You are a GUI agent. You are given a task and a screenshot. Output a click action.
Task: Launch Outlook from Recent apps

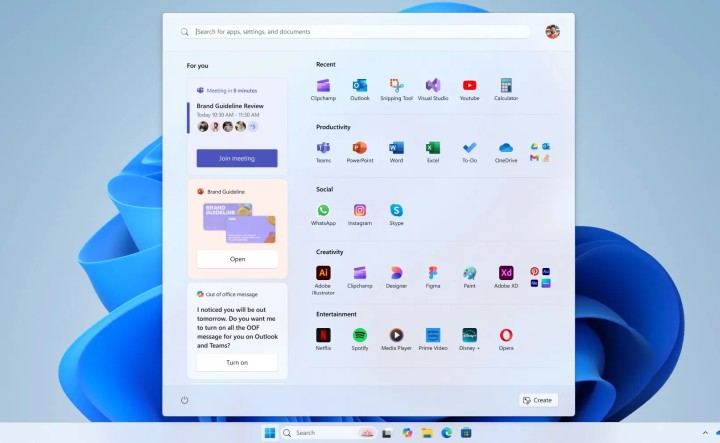(360, 87)
